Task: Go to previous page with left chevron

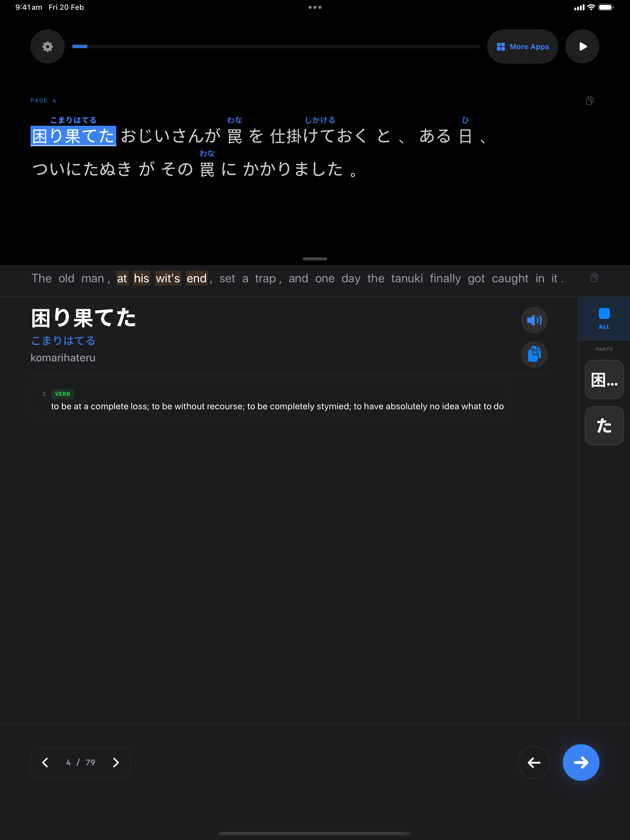Action: point(45,762)
